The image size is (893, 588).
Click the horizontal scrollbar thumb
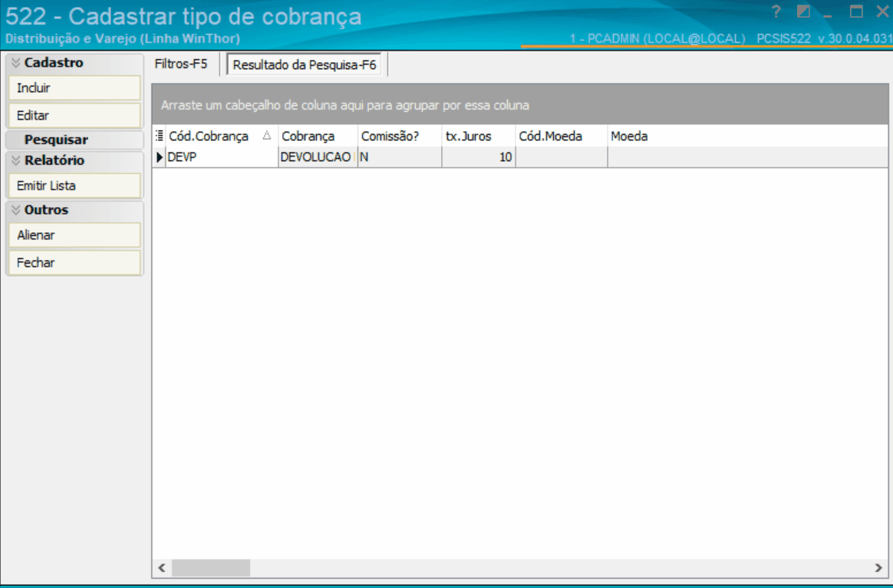click(211, 567)
